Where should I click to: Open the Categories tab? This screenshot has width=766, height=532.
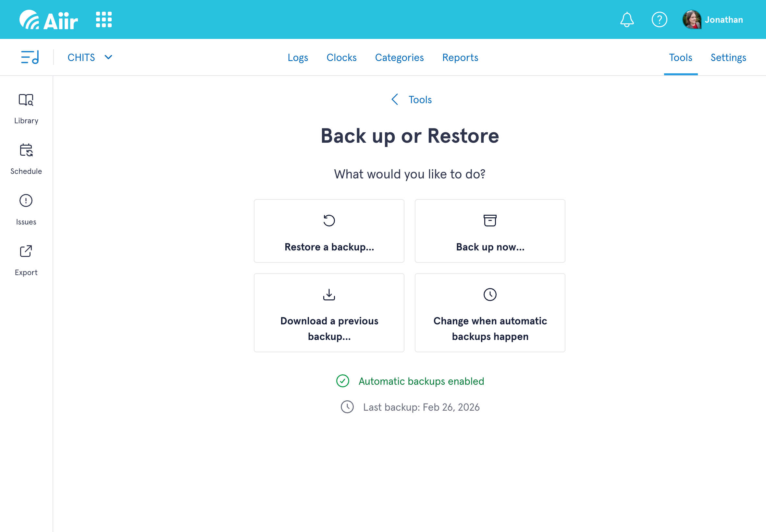pos(399,57)
